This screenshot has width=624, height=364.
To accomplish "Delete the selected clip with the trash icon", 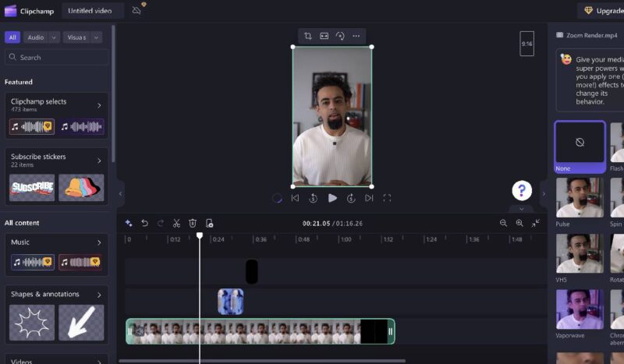I will [193, 223].
